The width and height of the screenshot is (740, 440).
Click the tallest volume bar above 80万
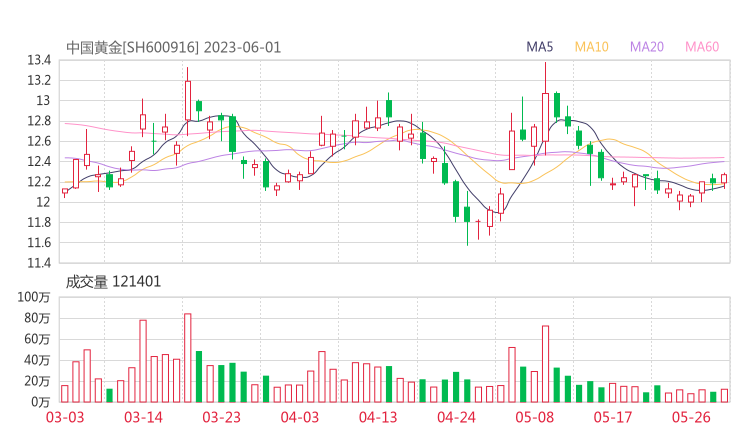point(188,358)
